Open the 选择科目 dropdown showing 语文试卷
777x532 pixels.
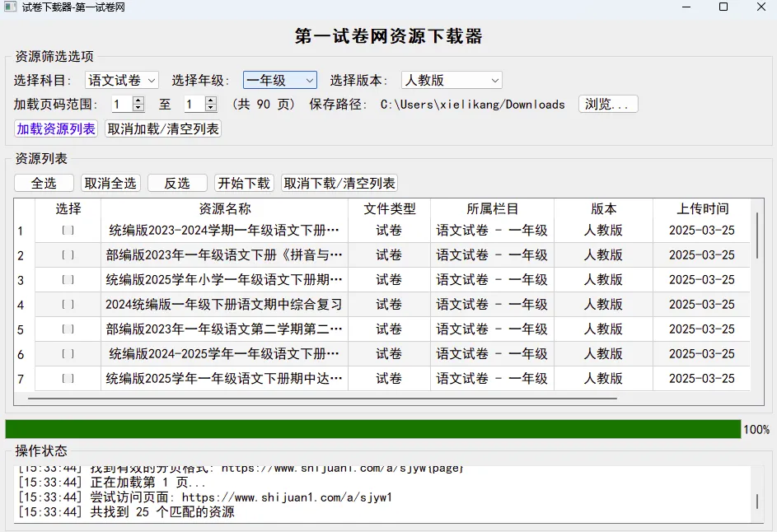click(122, 80)
